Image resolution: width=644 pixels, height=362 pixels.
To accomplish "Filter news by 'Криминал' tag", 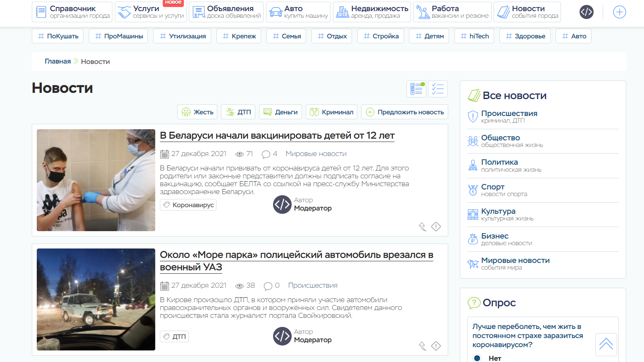I will [331, 112].
